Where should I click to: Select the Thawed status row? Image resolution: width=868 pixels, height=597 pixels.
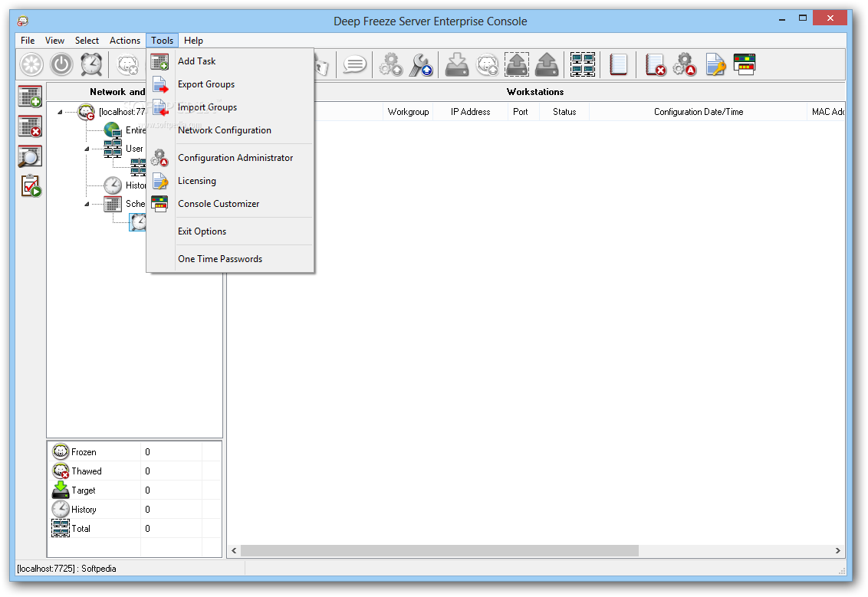(x=134, y=471)
